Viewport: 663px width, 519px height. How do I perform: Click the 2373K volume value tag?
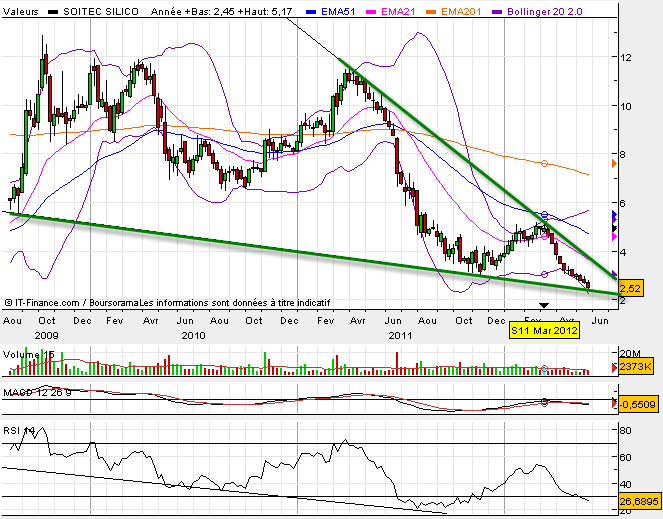636,368
